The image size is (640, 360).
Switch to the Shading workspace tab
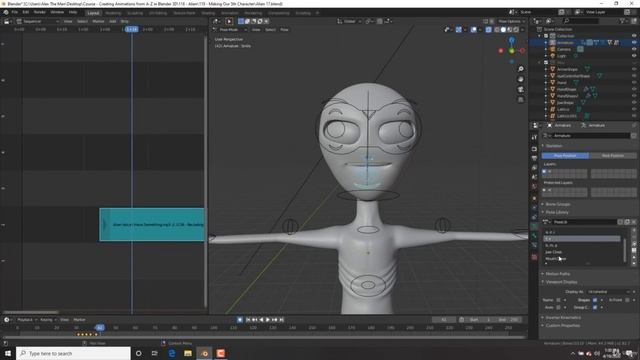(x=208, y=13)
